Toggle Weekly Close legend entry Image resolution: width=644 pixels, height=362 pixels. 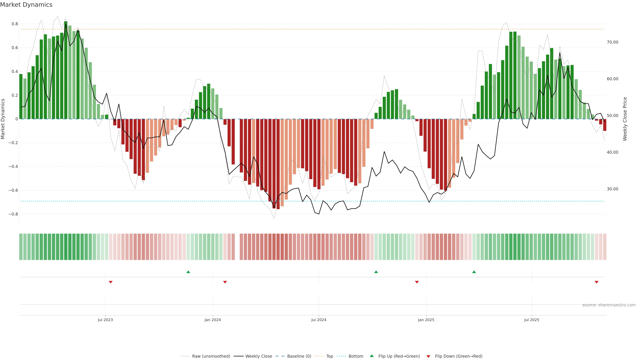(258, 356)
